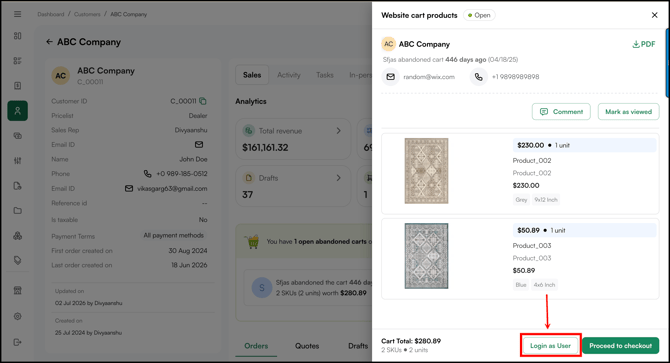Expand the Total revenue card chevron

tap(338, 131)
